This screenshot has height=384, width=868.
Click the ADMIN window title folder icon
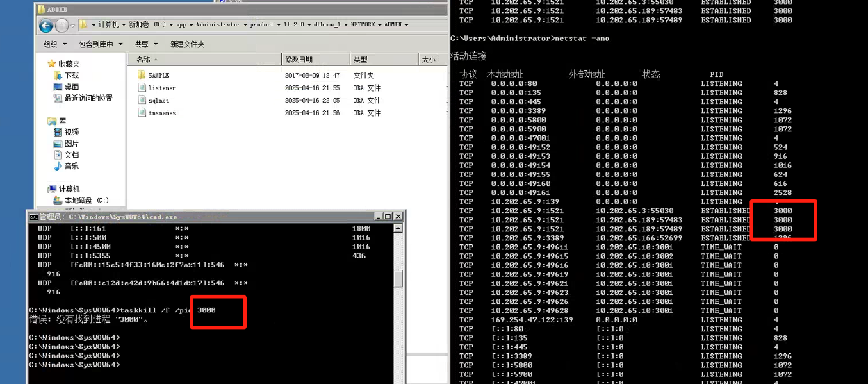tap(41, 10)
